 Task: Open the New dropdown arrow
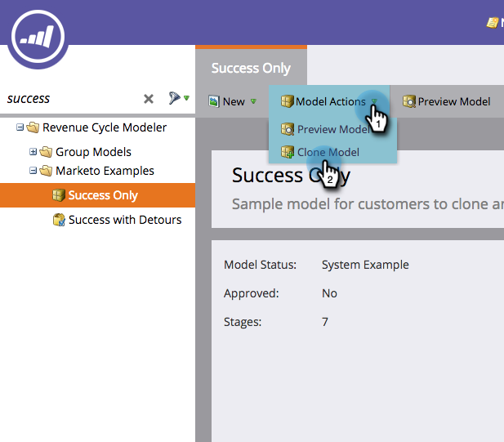point(253,101)
